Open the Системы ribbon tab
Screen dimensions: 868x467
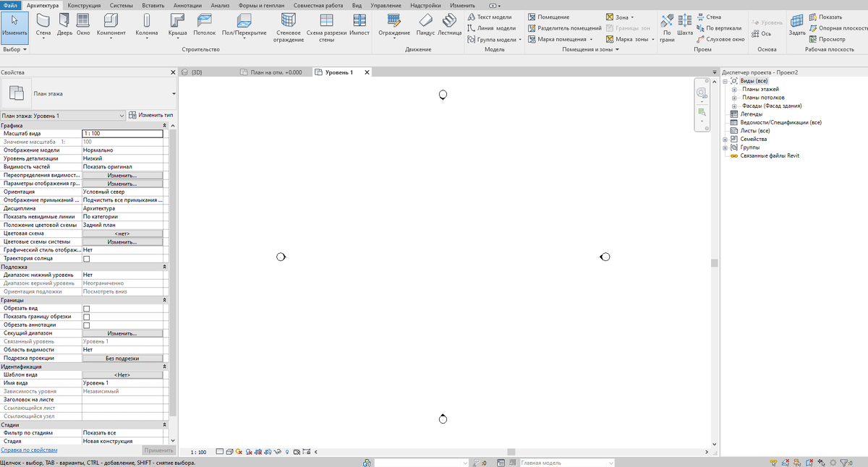click(122, 5)
